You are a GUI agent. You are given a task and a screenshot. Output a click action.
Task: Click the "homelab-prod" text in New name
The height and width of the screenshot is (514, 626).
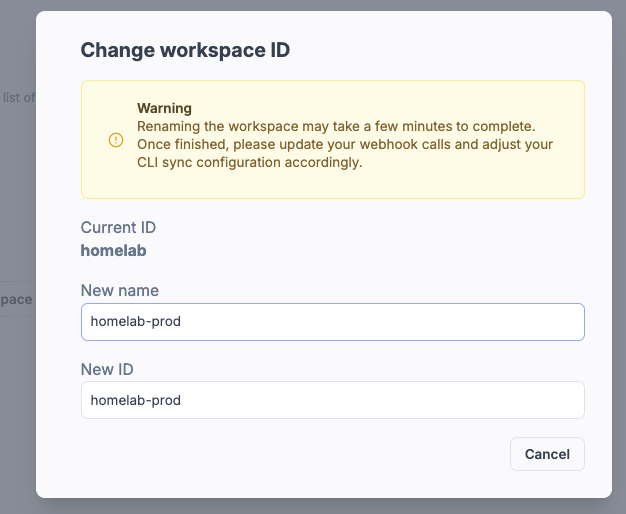pos(135,322)
